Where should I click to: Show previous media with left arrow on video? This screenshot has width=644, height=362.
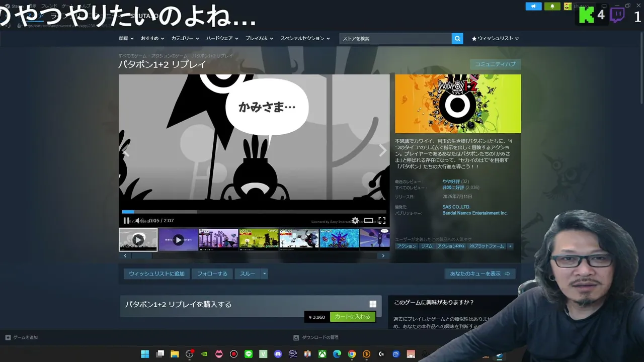coord(126,150)
